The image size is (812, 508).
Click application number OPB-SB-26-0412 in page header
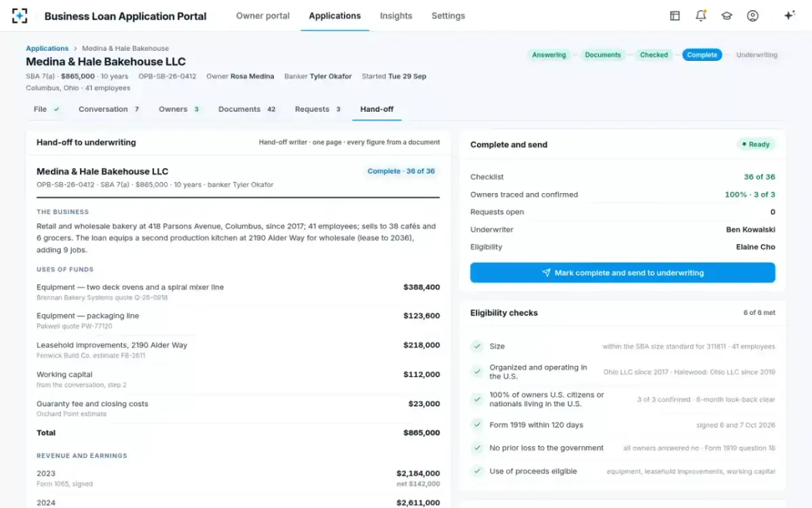[167, 77]
